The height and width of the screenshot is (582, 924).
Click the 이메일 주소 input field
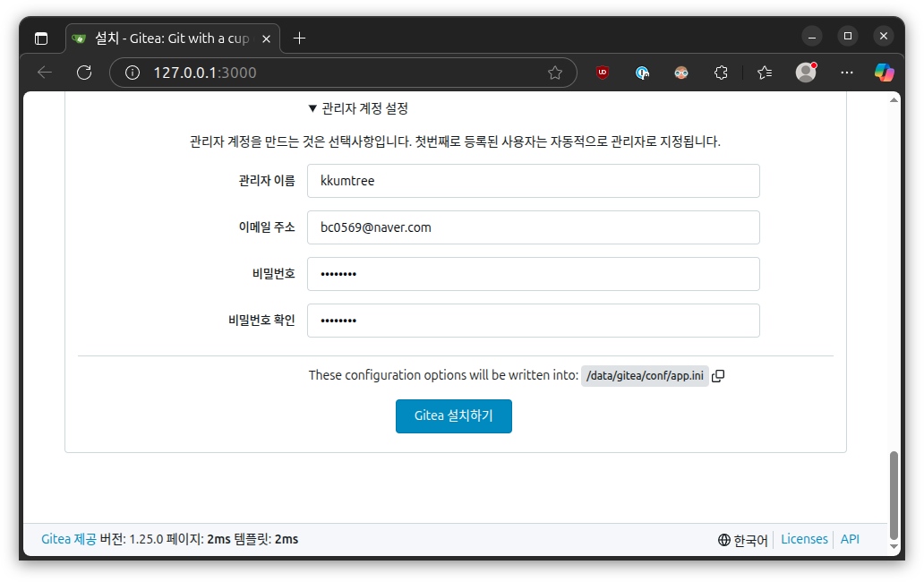click(x=534, y=227)
